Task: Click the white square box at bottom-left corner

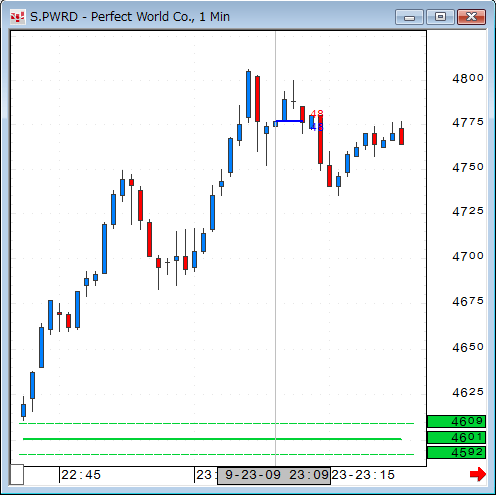Action: (x=17, y=474)
